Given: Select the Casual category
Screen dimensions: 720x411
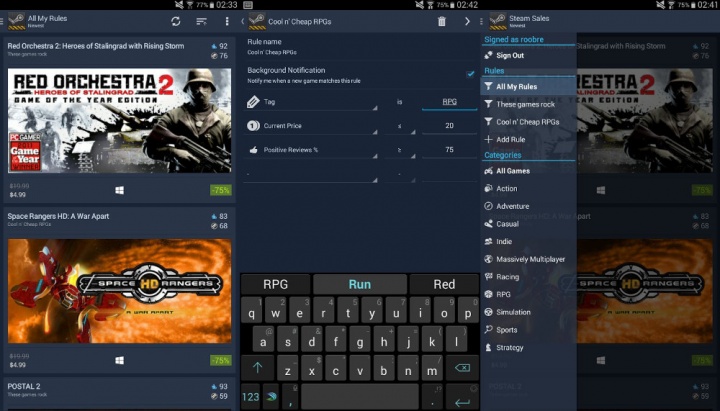Looking at the screenshot, I should pyautogui.click(x=529, y=224).
